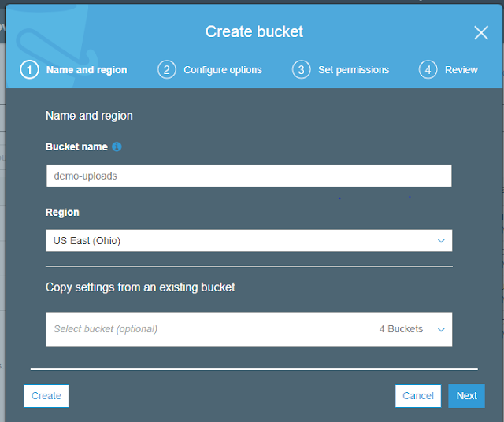Click the step 3 circle icon
This screenshot has width=504, height=422.
301,69
